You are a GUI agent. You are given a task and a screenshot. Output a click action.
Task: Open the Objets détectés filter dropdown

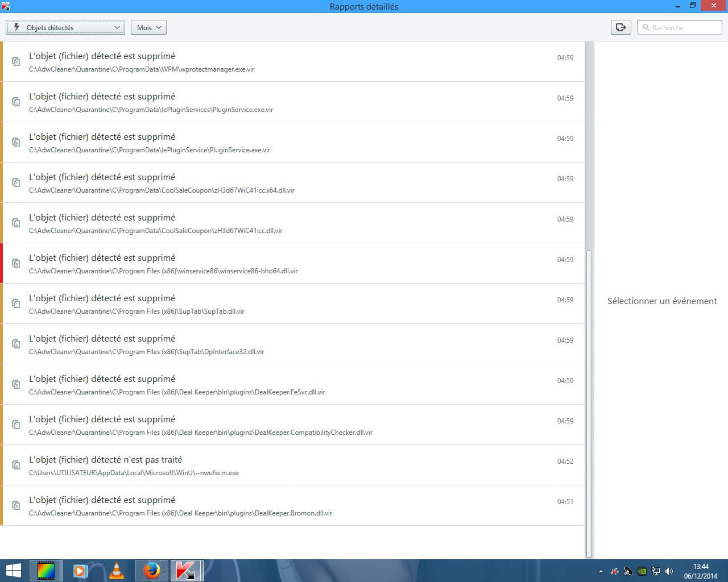point(65,27)
